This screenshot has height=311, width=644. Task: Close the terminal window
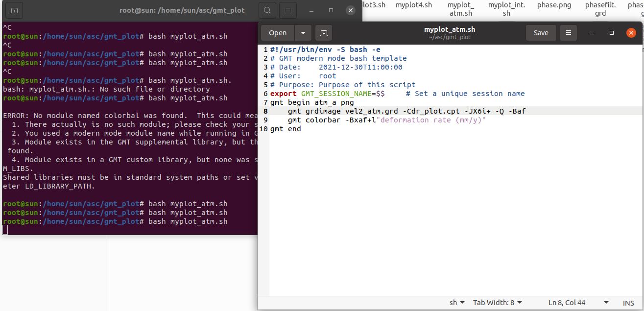pos(350,10)
